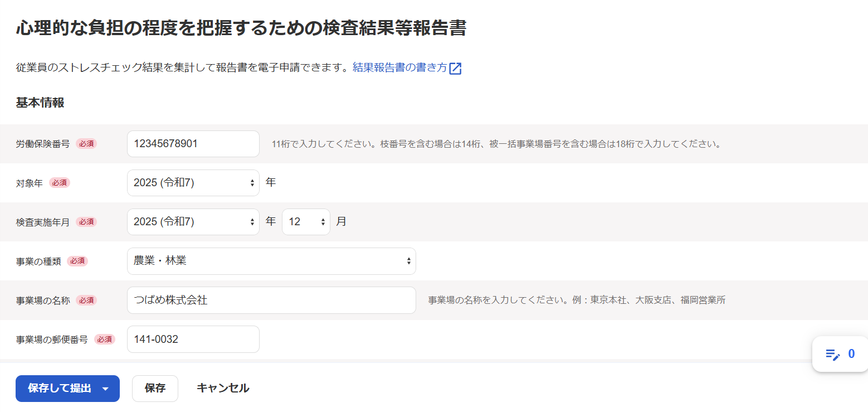Click the 事業場の郵便番号 field label
This screenshot has width=868, height=412.
coord(52,339)
